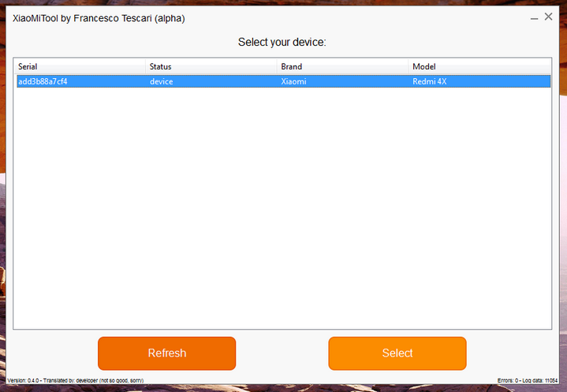567x392 pixels.
Task: Click the XiaoMiTool title text
Action: click(99, 18)
